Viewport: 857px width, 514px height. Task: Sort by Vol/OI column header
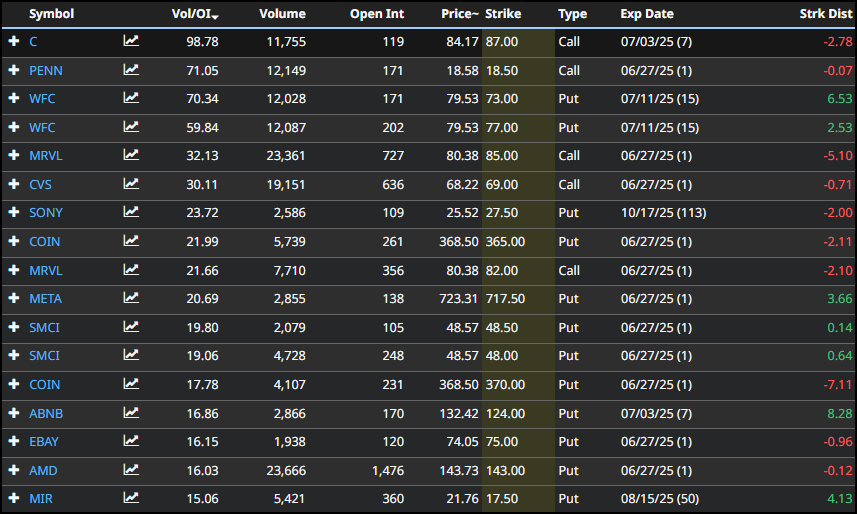[x=195, y=14]
